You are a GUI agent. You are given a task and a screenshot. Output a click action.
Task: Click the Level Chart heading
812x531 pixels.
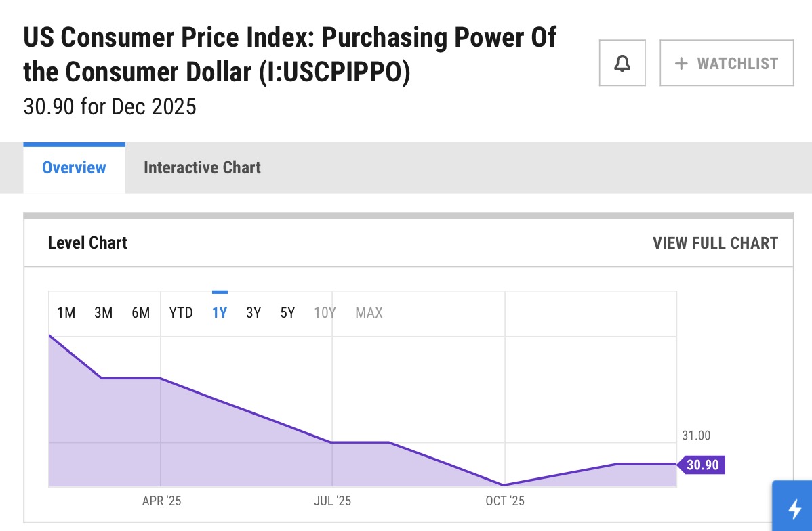point(87,242)
